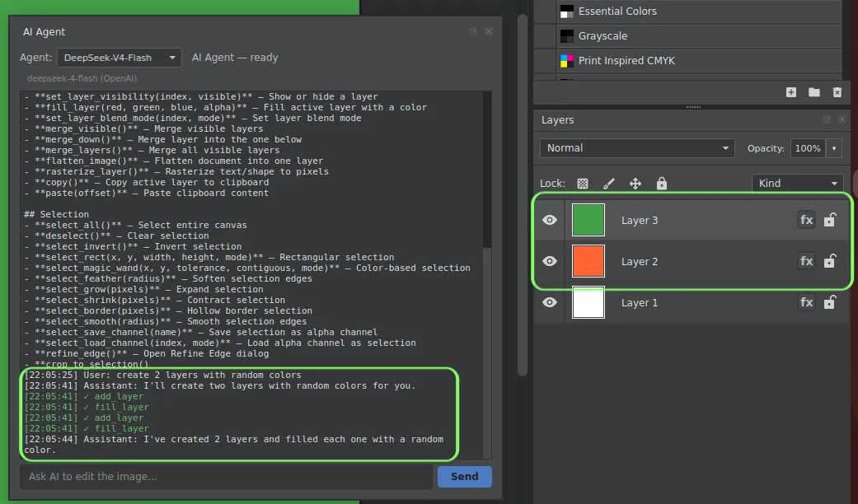Image resolution: width=858 pixels, height=504 pixels.
Task: Click the Print Inspired CMYK group icon
Action: tap(567, 61)
